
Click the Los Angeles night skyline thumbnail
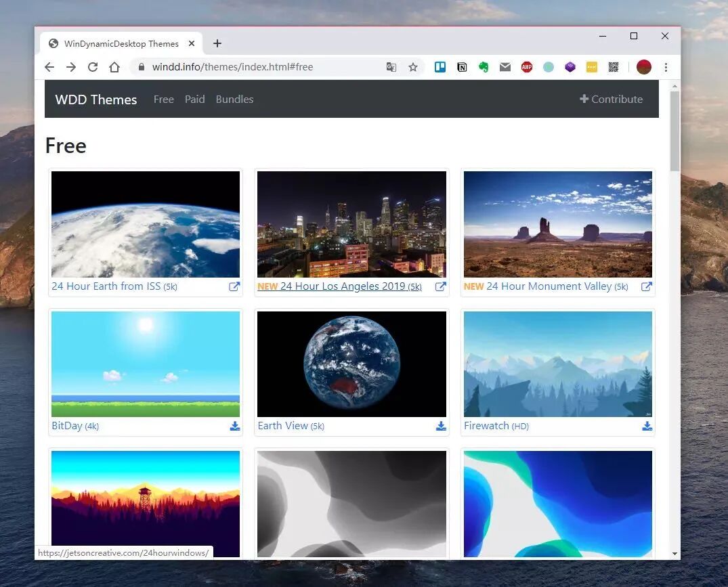[x=352, y=224]
